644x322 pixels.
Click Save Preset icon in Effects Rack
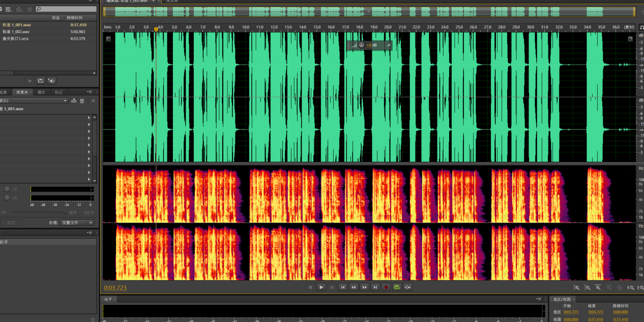tap(74, 100)
